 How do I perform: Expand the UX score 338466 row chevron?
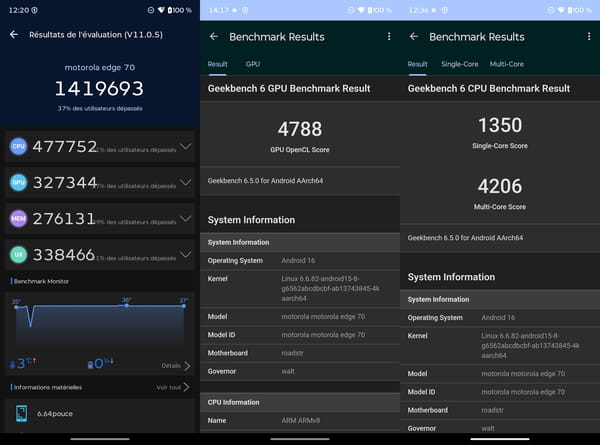[x=185, y=255]
